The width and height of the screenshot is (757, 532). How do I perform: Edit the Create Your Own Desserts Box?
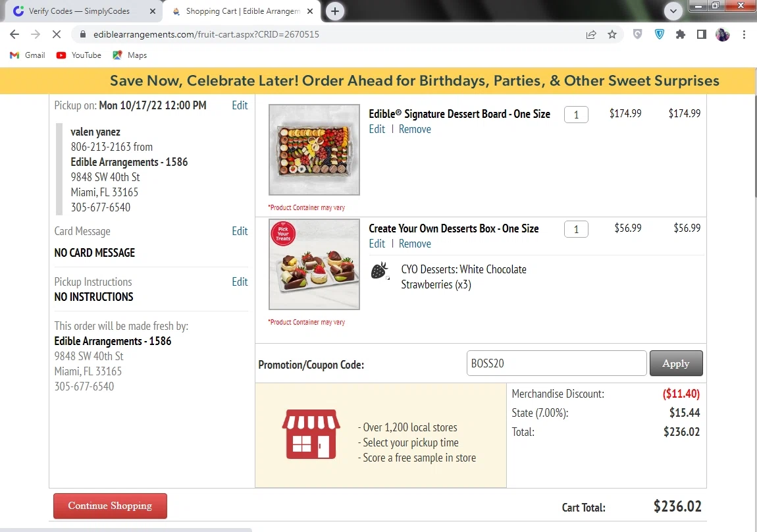(x=377, y=244)
